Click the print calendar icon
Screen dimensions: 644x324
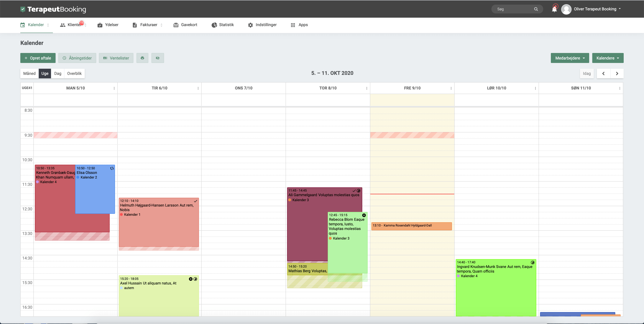[x=142, y=58]
